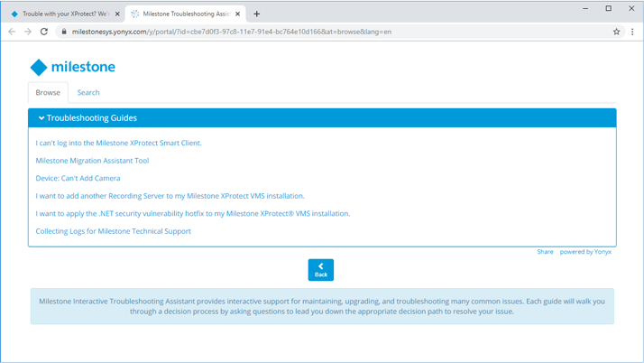644x363 pixels.
Task: Open 'Device: Can't Add Camera' guide
Action: tap(78, 178)
